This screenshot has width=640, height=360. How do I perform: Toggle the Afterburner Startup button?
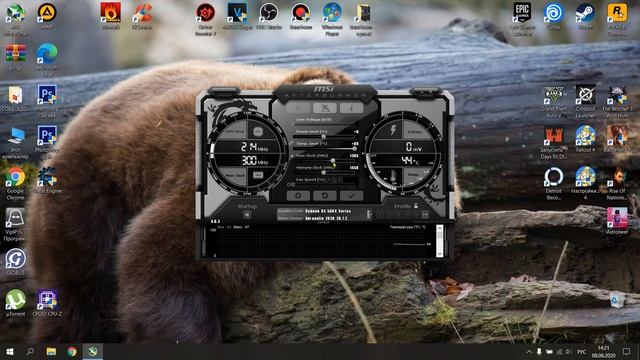click(x=247, y=215)
